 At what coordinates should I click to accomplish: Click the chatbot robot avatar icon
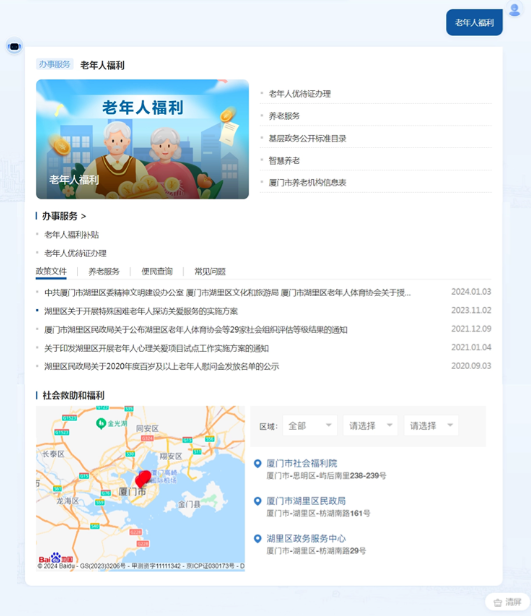15,46
